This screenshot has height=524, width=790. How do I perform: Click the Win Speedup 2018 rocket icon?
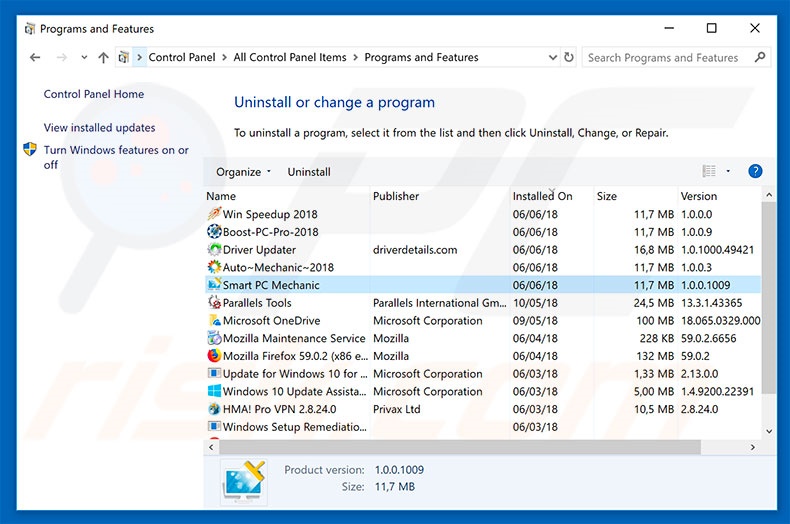pyautogui.click(x=214, y=214)
